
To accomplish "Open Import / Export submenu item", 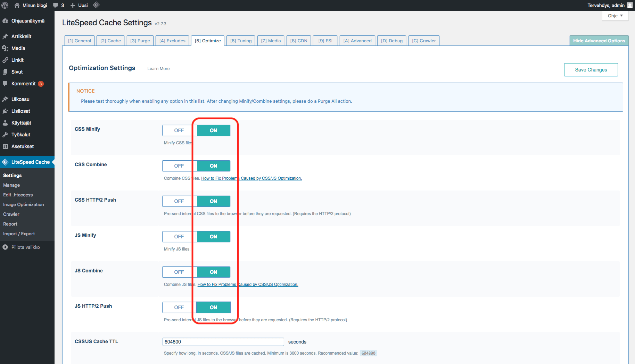I will point(19,234).
